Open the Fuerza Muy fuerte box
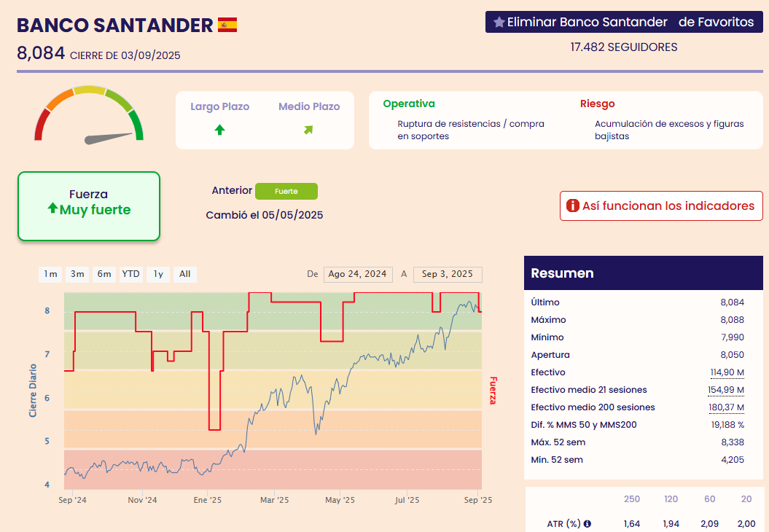The width and height of the screenshot is (769, 532). click(89, 206)
